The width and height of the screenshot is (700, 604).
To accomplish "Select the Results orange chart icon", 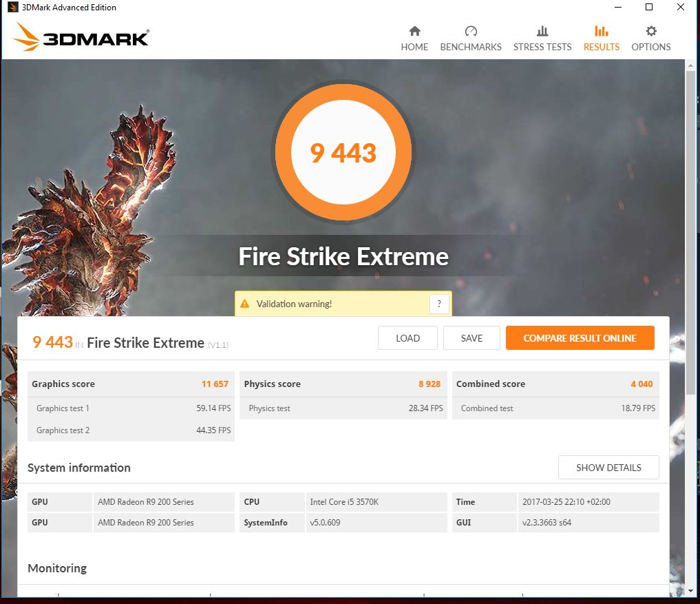I will point(601,31).
